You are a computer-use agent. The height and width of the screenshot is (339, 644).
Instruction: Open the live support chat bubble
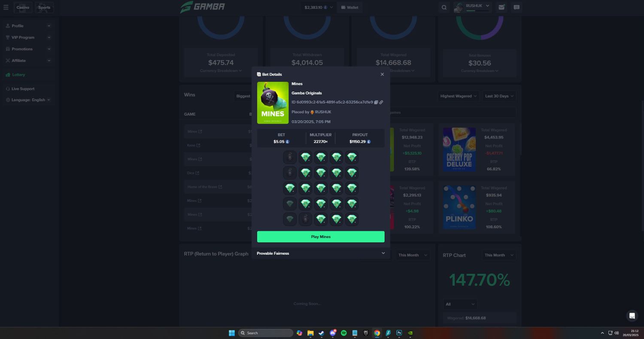pos(632,316)
